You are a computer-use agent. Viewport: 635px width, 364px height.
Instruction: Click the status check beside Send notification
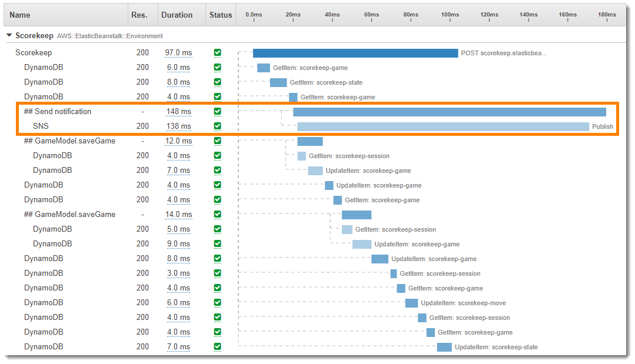point(217,111)
